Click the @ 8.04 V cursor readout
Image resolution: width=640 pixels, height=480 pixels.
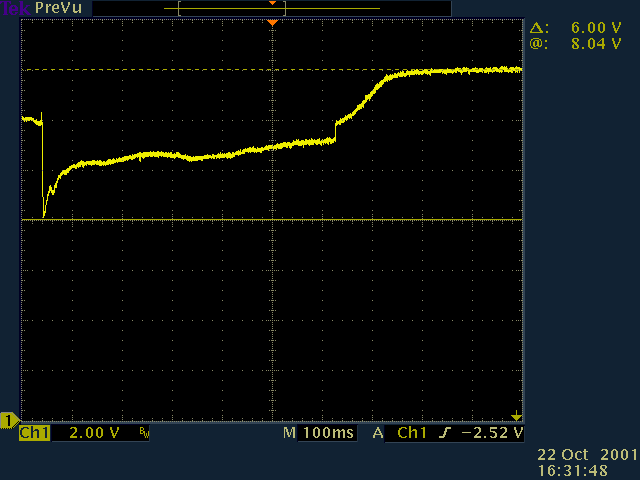(x=581, y=45)
